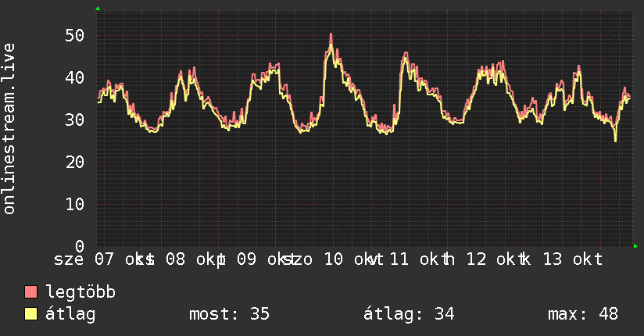
Task: Click the pink legtöbb legend swatch
Action: click(30, 291)
